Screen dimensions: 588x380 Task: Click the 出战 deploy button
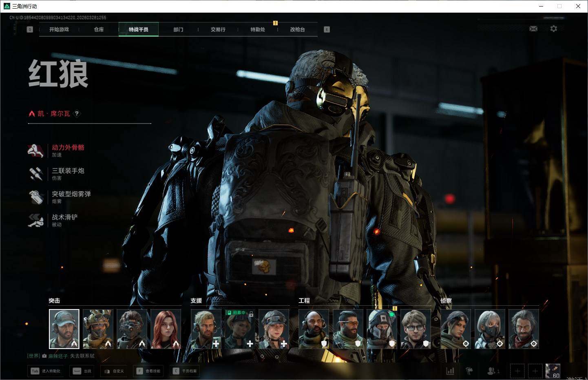(82, 371)
